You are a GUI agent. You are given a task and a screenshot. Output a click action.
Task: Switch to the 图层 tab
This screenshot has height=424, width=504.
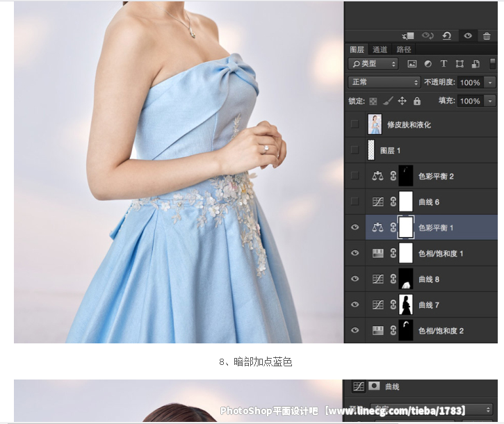tap(357, 49)
